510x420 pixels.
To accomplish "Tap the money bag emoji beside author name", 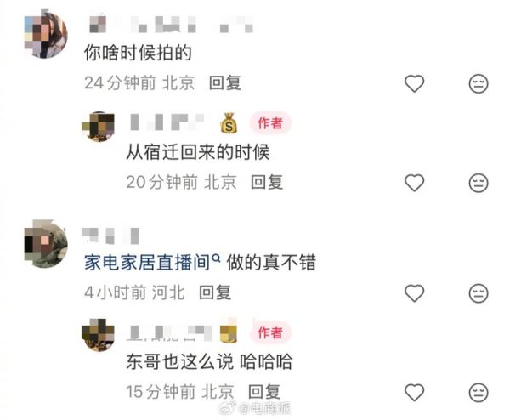I will tap(229, 123).
